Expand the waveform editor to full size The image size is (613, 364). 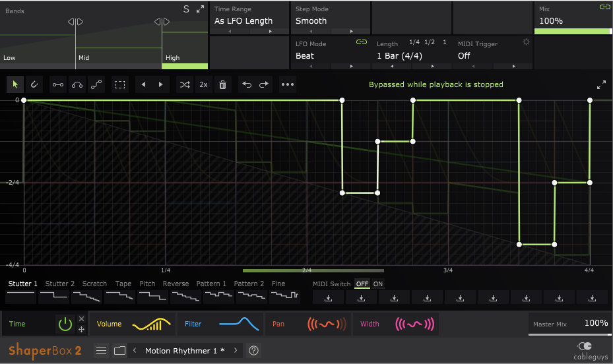(x=601, y=85)
